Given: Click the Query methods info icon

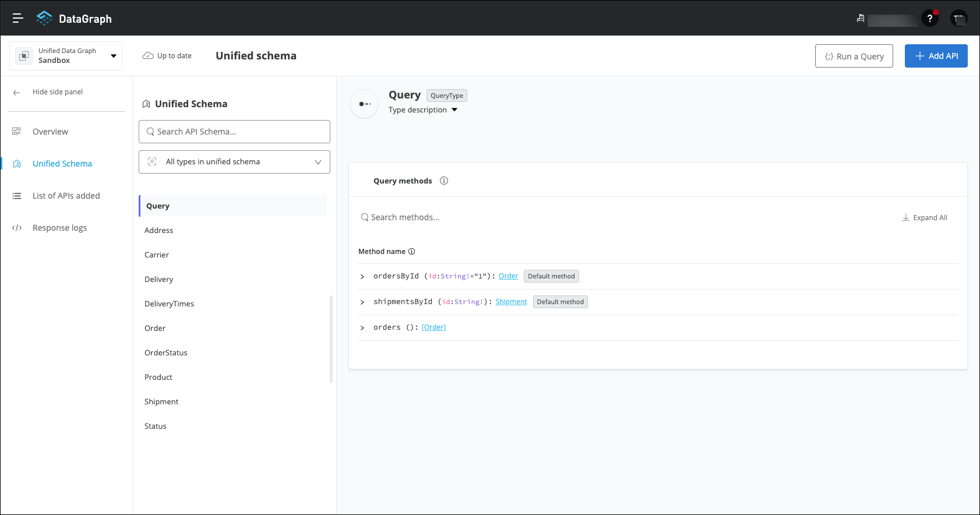Looking at the screenshot, I should [444, 181].
